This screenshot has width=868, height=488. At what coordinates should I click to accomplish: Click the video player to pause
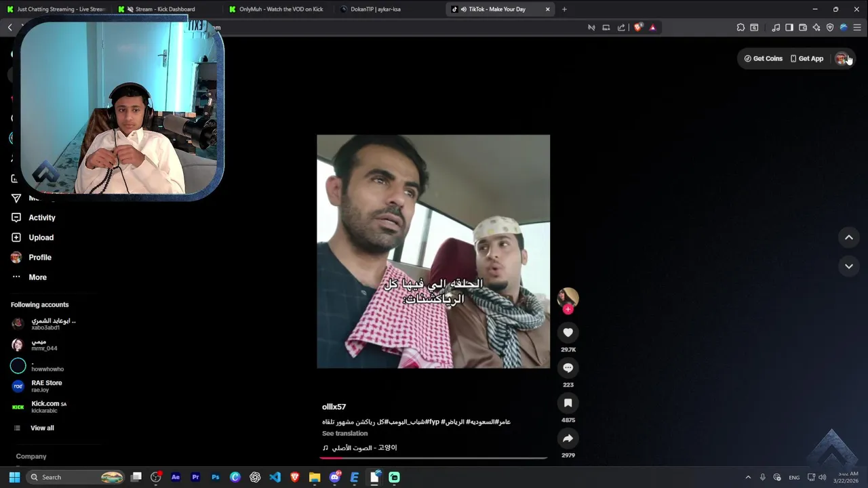[x=433, y=251]
